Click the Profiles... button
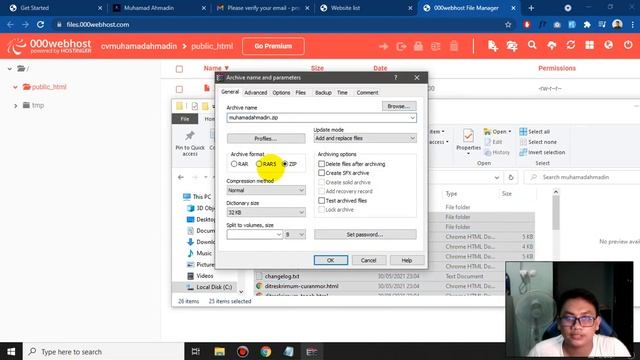Image resolution: width=640 pixels, height=360 pixels. (266, 139)
